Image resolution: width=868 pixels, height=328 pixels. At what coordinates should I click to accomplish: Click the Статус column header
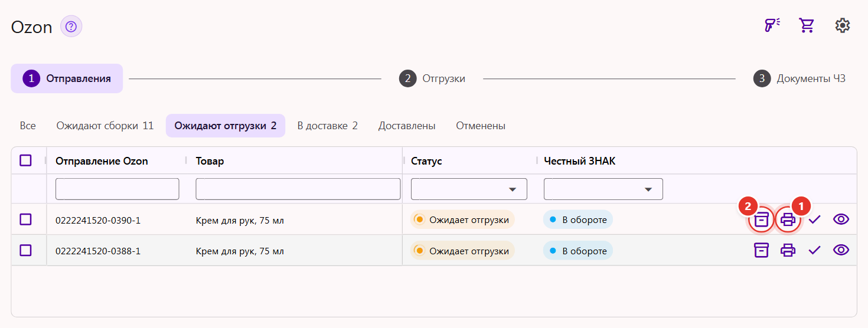(x=426, y=161)
